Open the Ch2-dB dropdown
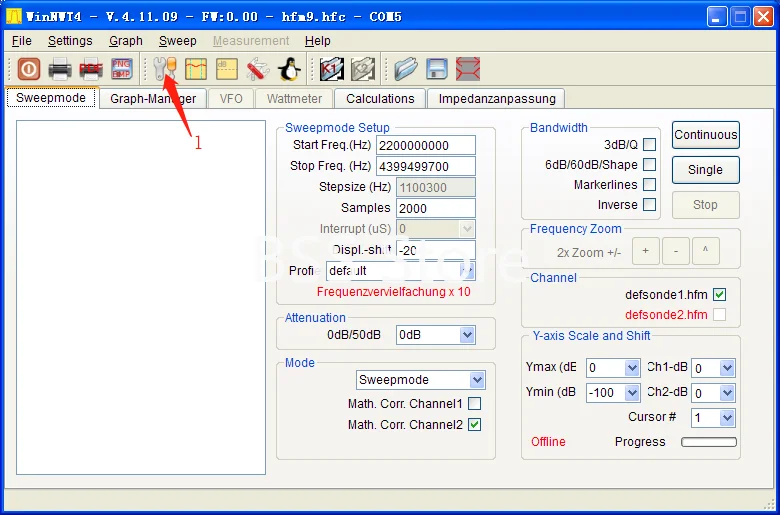Screen dimensions: 780x515 [713, 393]
